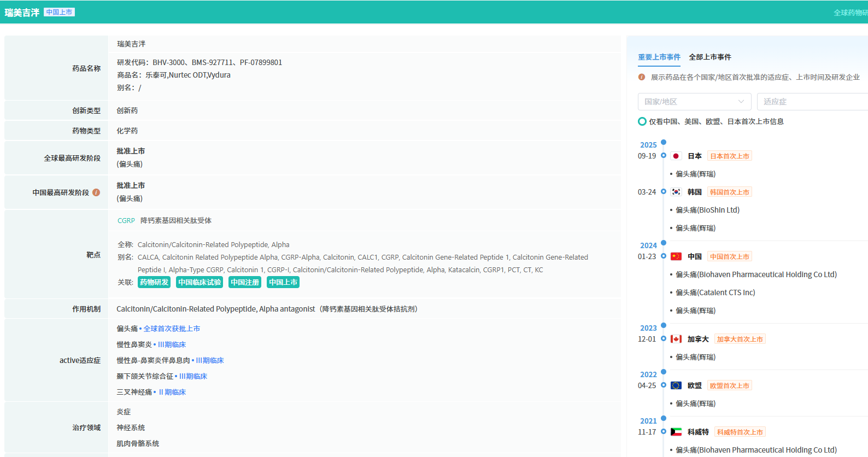Click the 中国首次上市 tag

pyautogui.click(x=730, y=256)
